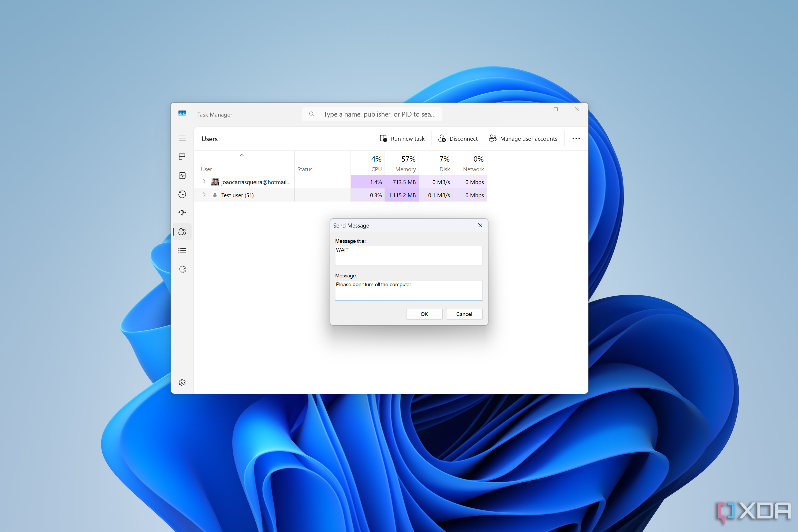Click the 0 MB/s disk cell

click(x=436, y=182)
